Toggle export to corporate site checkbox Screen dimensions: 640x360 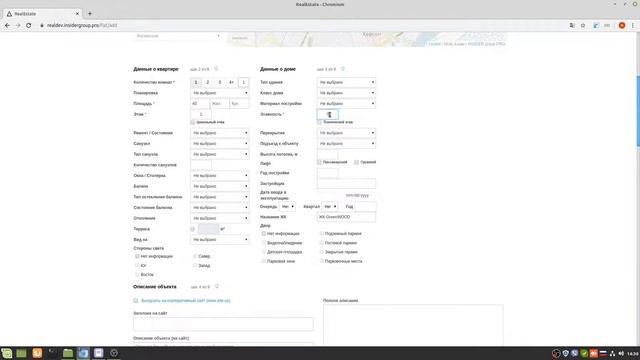tap(136, 300)
